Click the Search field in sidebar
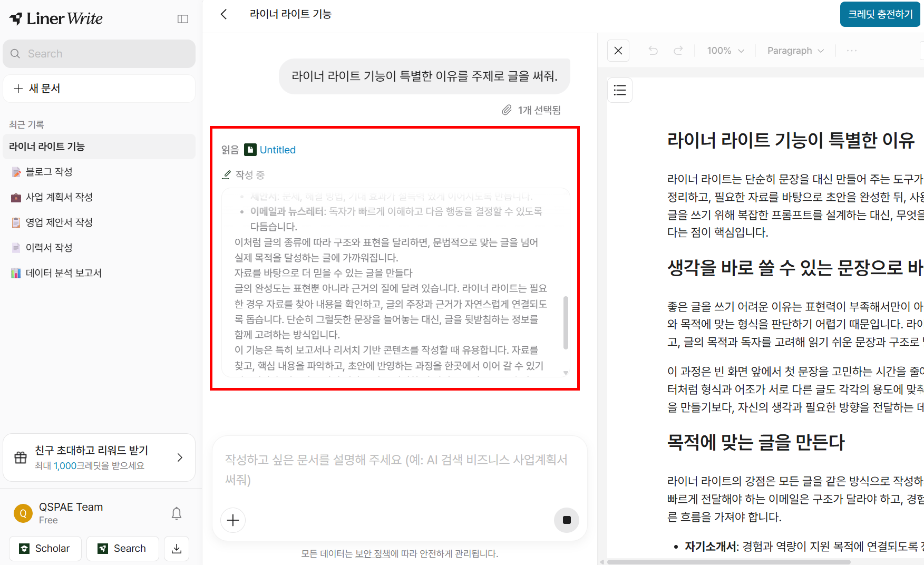 tap(99, 54)
